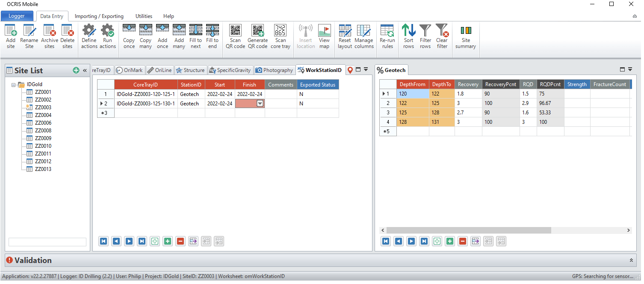This screenshot has height=284, width=644.
Task: Open the Photography worksheet tab
Action: 274,70
